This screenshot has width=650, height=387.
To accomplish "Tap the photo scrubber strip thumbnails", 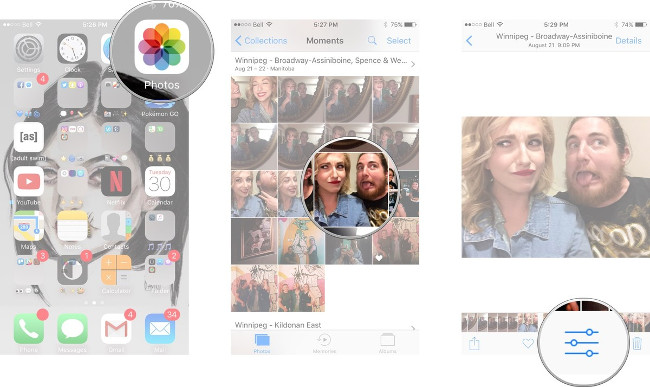I will 555,322.
